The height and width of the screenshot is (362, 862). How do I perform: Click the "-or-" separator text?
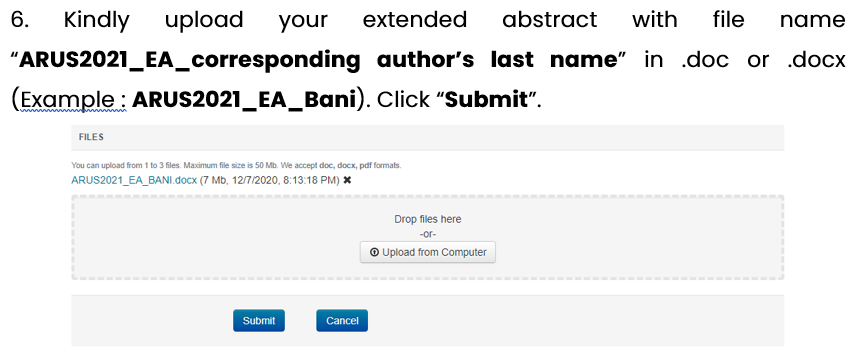(x=428, y=234)
